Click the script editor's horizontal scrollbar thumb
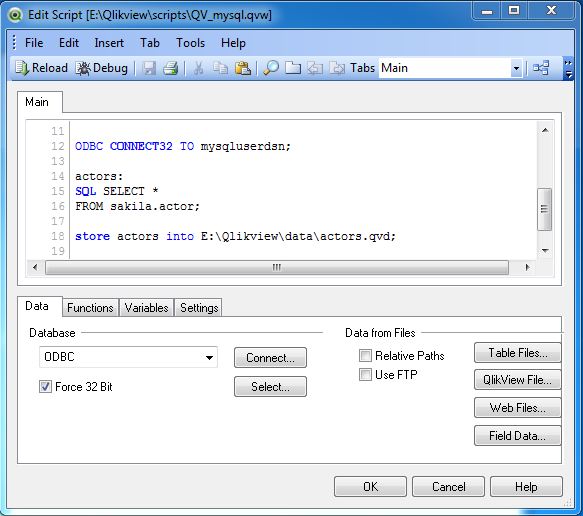583x516 pixels. tap(277, 267)
